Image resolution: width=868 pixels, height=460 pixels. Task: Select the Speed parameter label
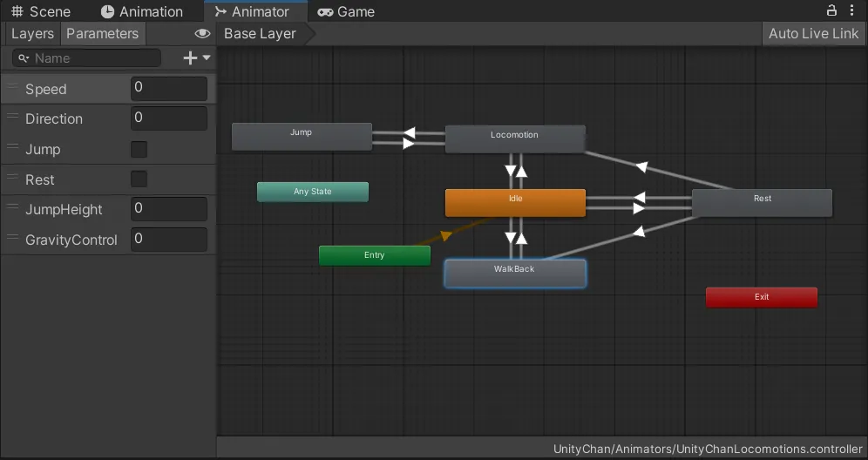[x=46, y=89]
